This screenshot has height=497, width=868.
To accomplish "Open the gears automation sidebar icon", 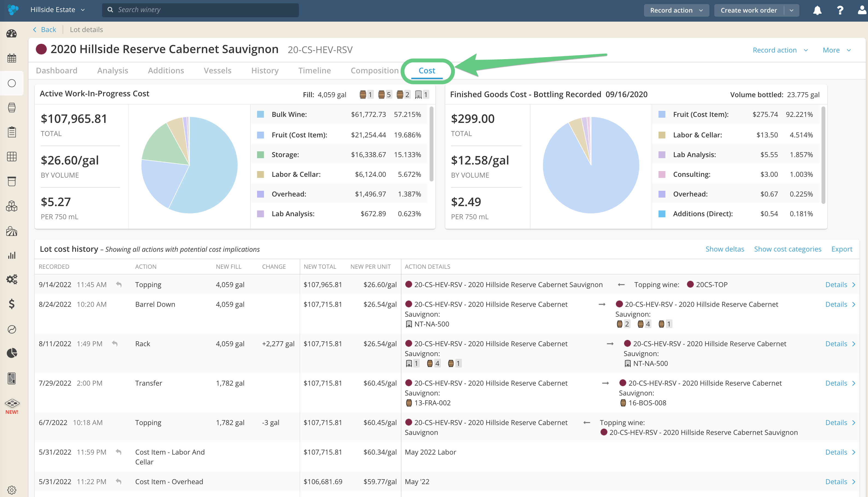I will click(11, 280).
